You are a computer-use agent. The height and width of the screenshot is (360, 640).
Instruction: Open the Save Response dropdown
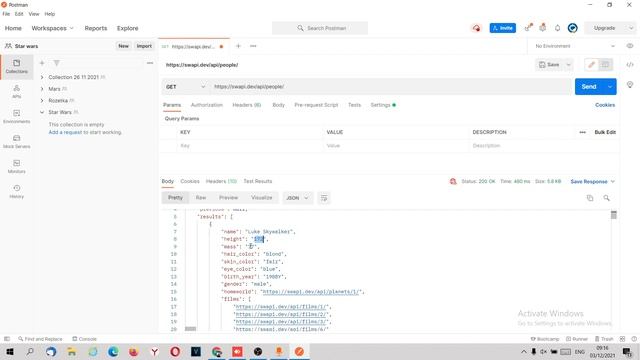tap(593, 182)
